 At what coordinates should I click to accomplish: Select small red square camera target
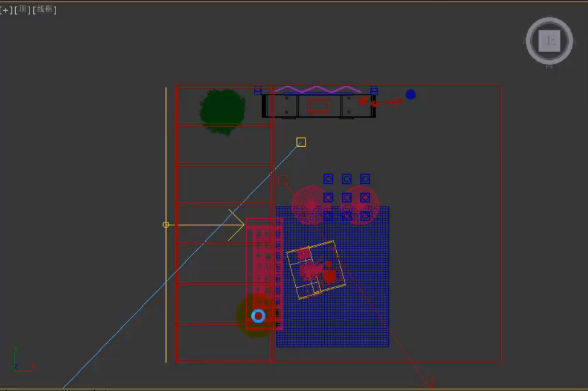[283, 180]
